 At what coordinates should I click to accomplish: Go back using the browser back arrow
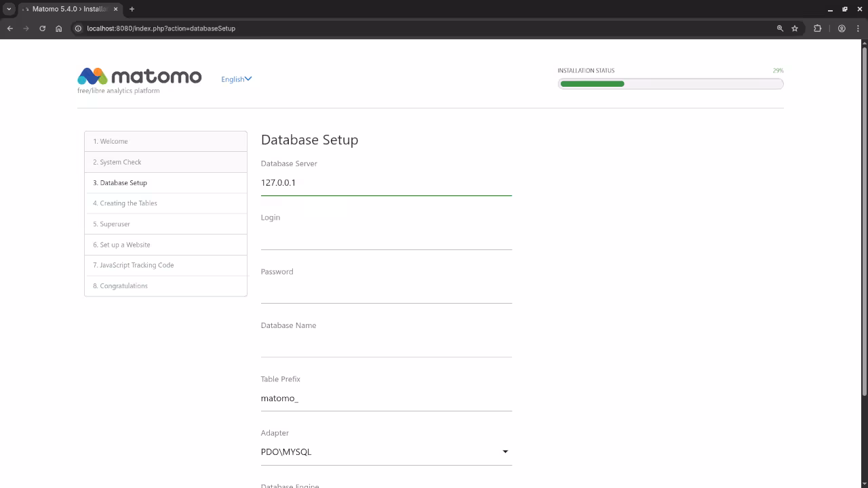[9, 28]
